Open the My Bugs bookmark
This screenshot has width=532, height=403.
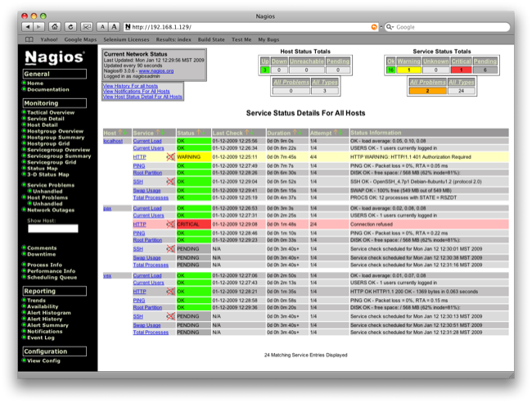tap(268, 39)
